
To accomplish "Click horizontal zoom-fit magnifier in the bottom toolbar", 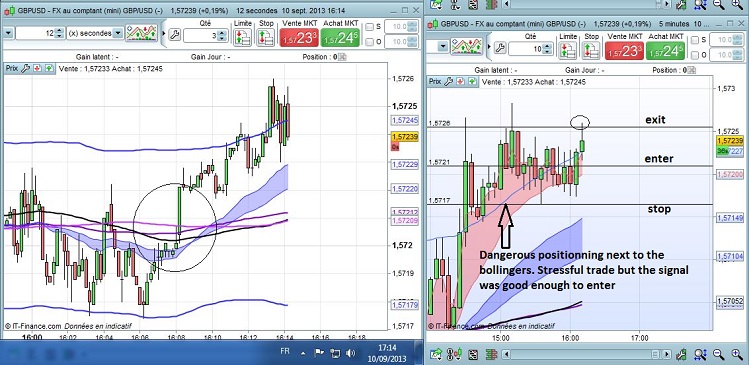I will coord(700,354).
